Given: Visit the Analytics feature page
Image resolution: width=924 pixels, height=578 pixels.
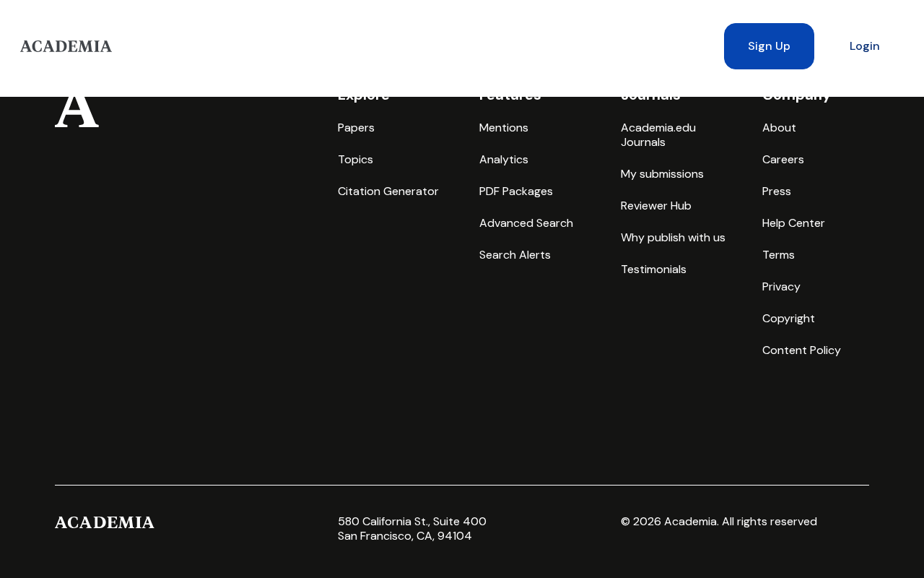Looking at the screenshot, I should [x=504, y=160].
